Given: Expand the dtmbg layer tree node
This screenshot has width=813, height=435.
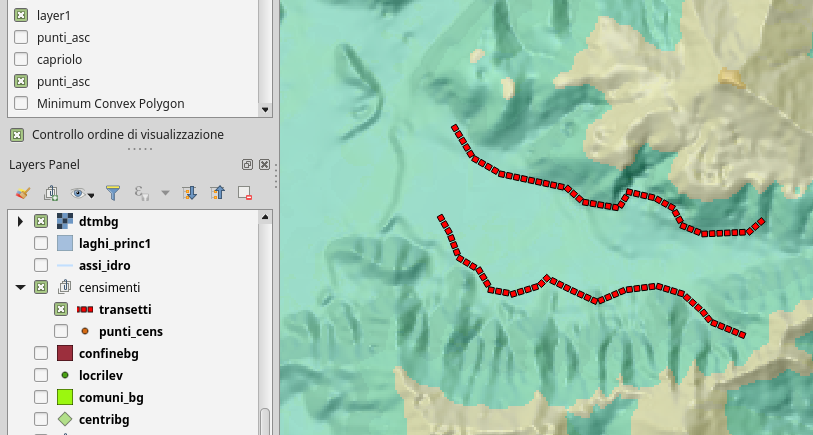Looking at the screenshot, I should point(20,221).
